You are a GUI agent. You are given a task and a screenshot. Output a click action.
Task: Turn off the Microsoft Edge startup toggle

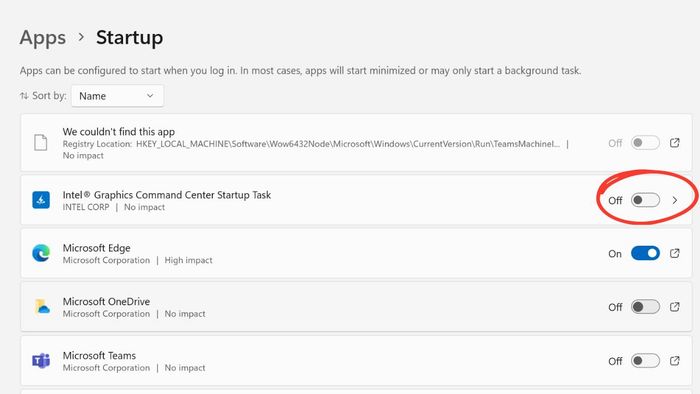pyautogui.click(x=645, y=253)
